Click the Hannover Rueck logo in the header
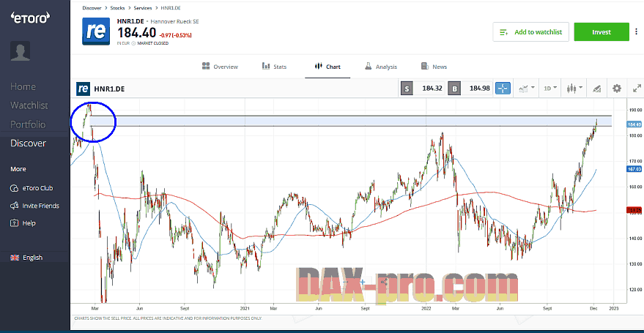 [96, 31]
